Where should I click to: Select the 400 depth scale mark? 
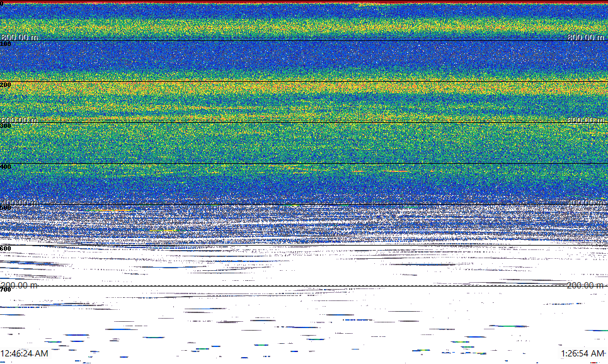click(x=5, y=167)
